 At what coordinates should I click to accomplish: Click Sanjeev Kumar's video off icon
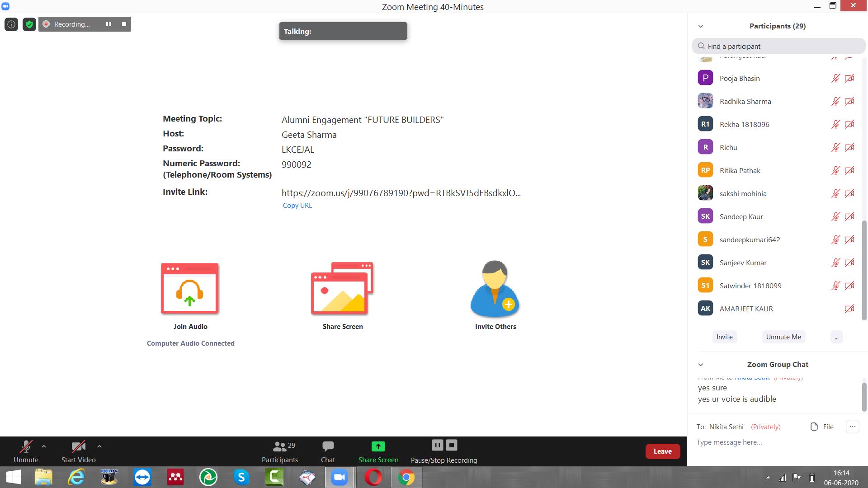coord(849,263)
